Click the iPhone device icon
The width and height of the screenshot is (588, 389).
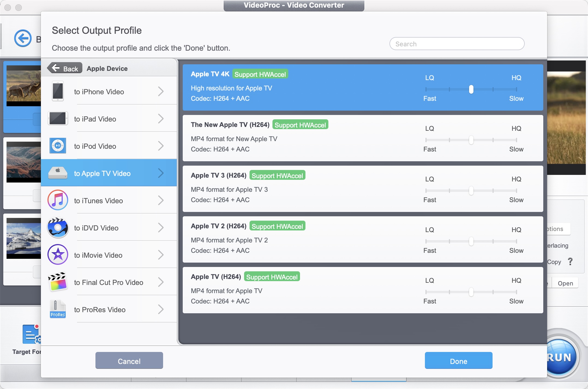[x=58, y=92]
